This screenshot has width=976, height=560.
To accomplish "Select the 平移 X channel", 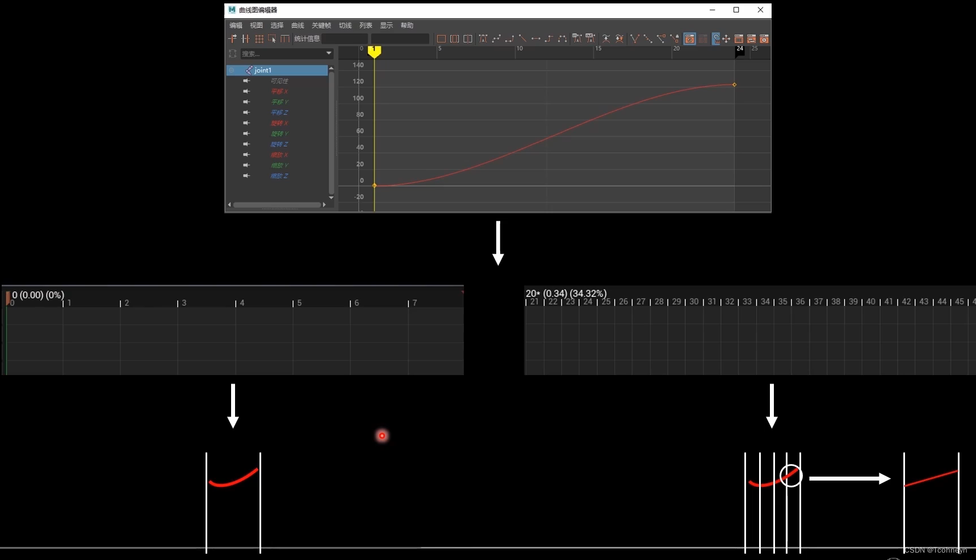I will click(279, 91).
